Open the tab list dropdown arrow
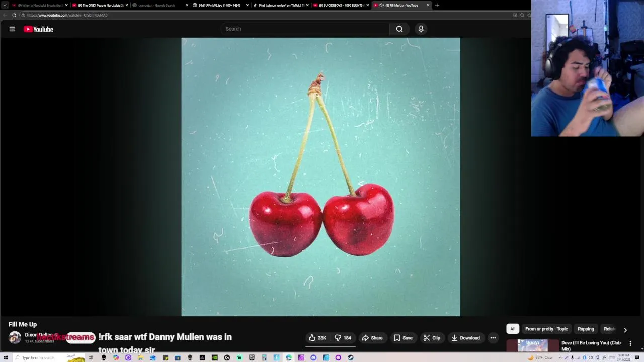Image resolution: width=644 pixels, height=362 pixels. pyautogui.click(x=5, y=5)
